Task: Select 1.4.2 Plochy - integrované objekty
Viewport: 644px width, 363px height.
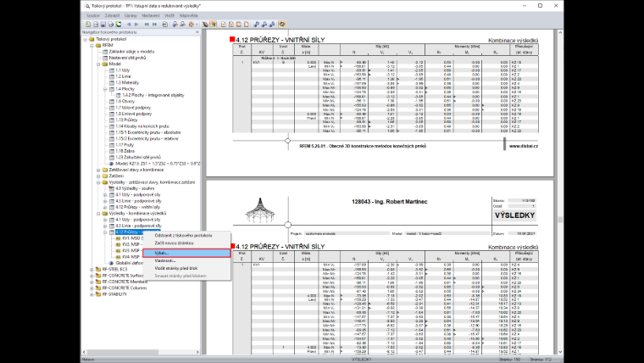Action: point(153,95)
